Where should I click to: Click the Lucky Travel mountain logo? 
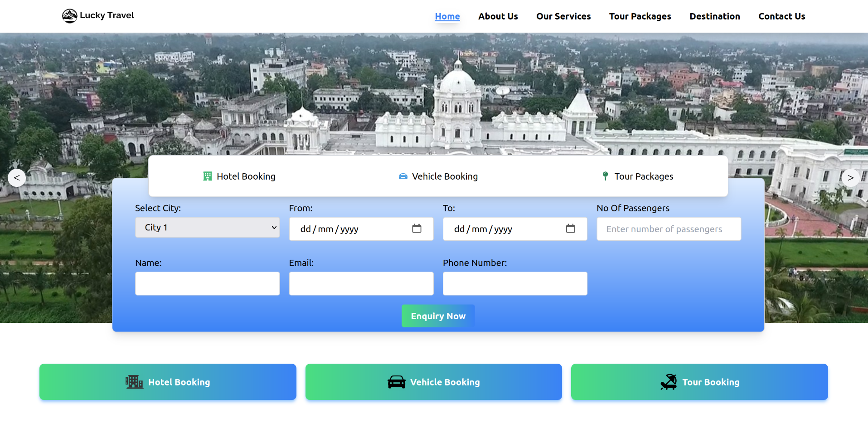tap(69, 16)
